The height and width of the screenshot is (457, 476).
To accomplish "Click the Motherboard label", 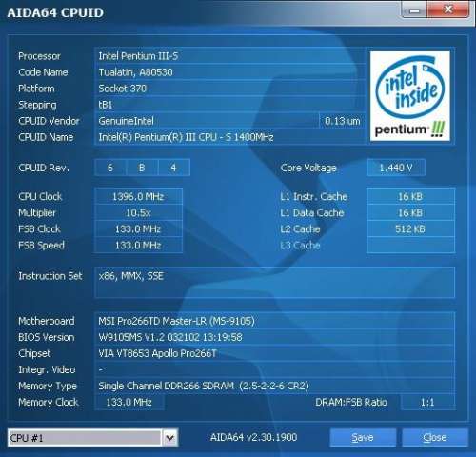I will click(47, 321).
